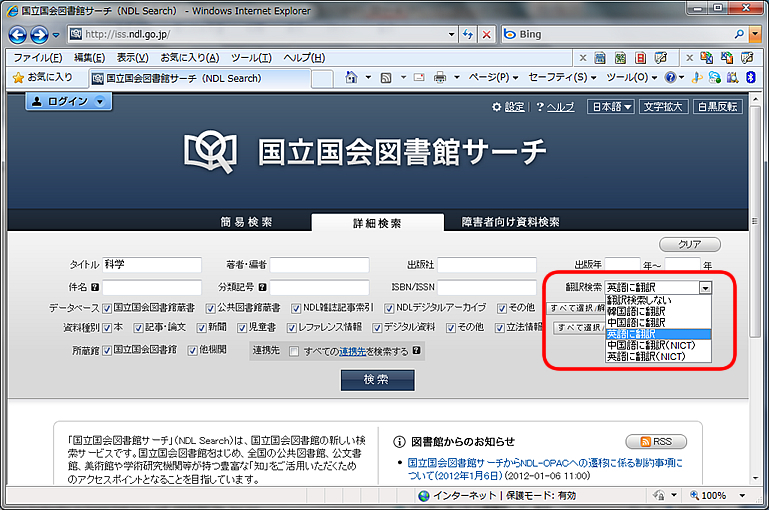Viewport: 769px width, 510px height.
Task: Click the browser Back arrow button
Action: (18, 34)
